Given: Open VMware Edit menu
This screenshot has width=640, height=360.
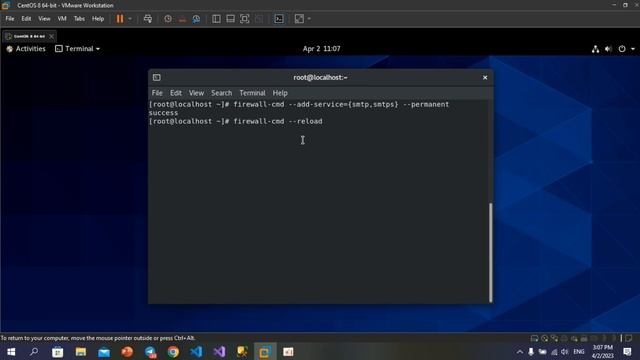Looking at the screenshot, I should (x=26, y=19).
